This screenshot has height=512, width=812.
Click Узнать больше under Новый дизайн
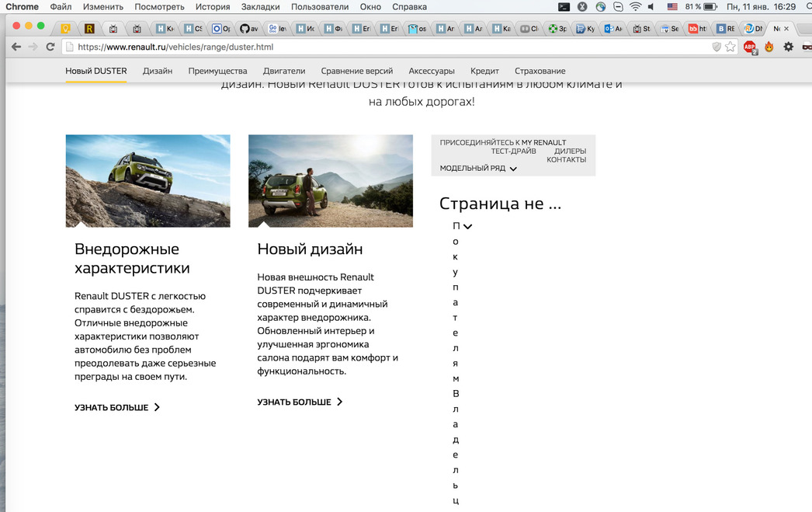coord(300,402)
